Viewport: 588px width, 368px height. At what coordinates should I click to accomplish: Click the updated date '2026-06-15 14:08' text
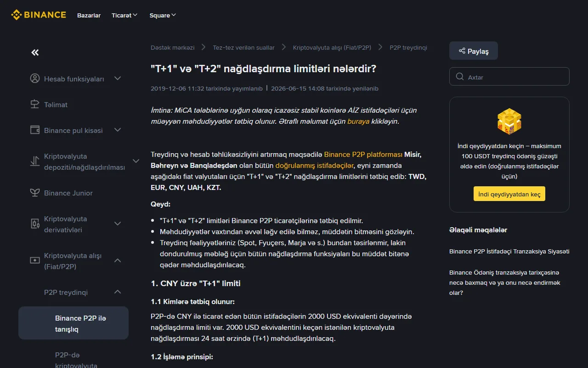(297, 88)
